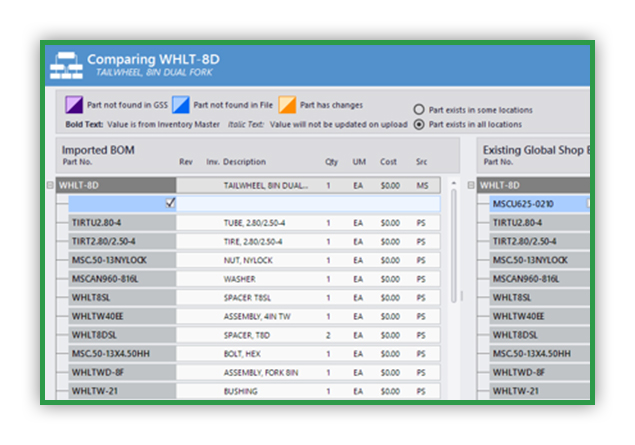Click Part No. header under Imported BOM

[77, 162]
